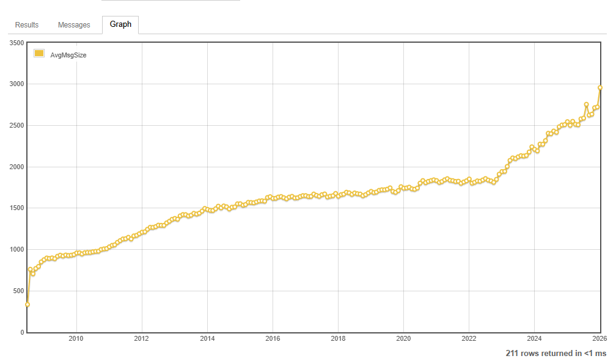The image size is (616, 364).
Task: Click the first data point near 330
Action: click(27, 305)
